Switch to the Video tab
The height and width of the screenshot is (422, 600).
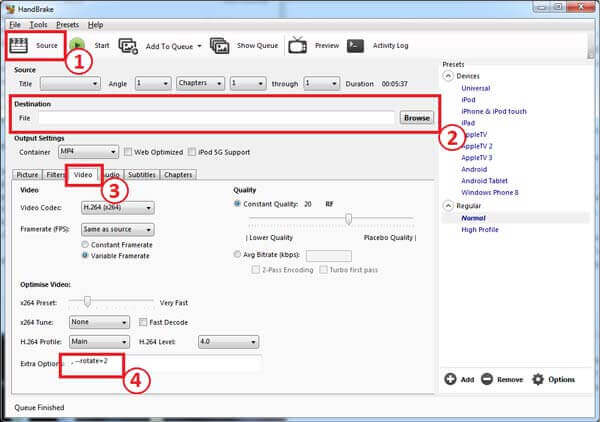click(x=83, y=174)
